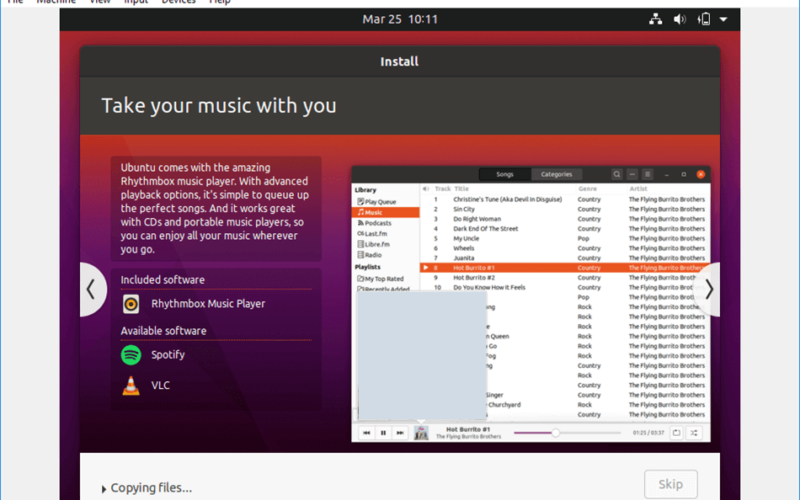Expand the Copying files details

pyautogui.click(x=104, y=489)
